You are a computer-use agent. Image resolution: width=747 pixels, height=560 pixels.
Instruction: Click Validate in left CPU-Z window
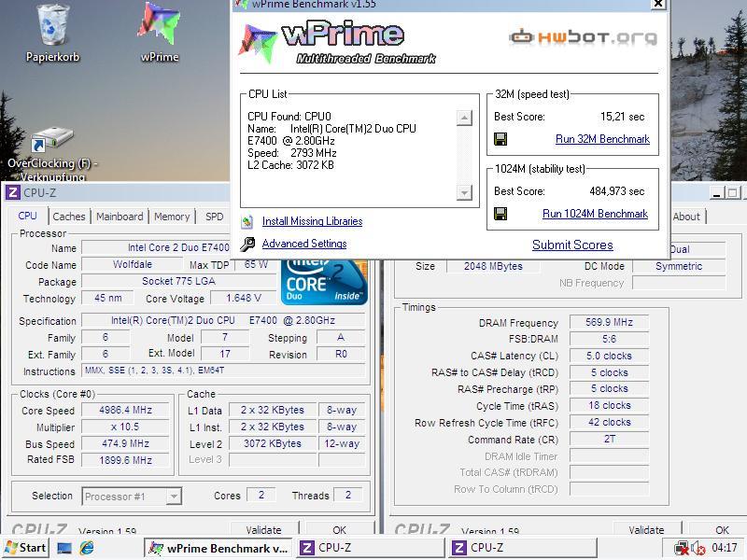pyautogui.click(x=264, y=528)
